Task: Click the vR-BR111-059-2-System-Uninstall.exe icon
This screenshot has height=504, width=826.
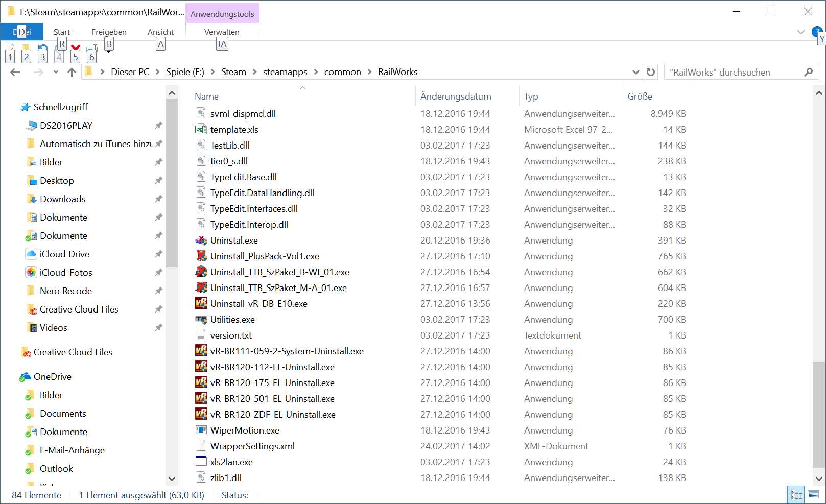Action: pos(201,351)
